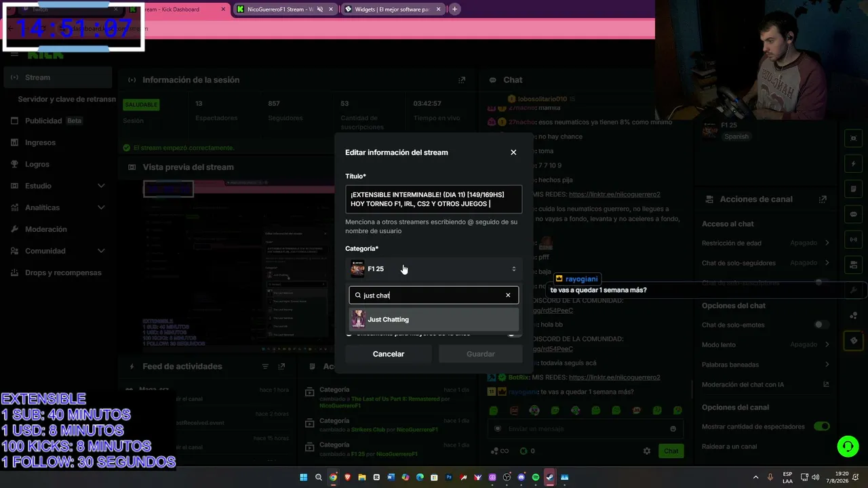Clear the category search text

click(x=508, y=296)
